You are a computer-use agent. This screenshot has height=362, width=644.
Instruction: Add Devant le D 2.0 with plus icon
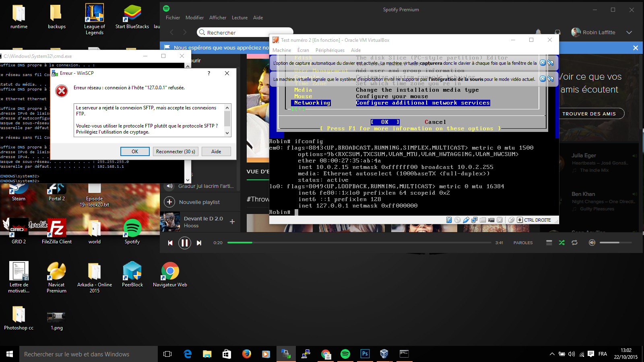coord(232,222)
